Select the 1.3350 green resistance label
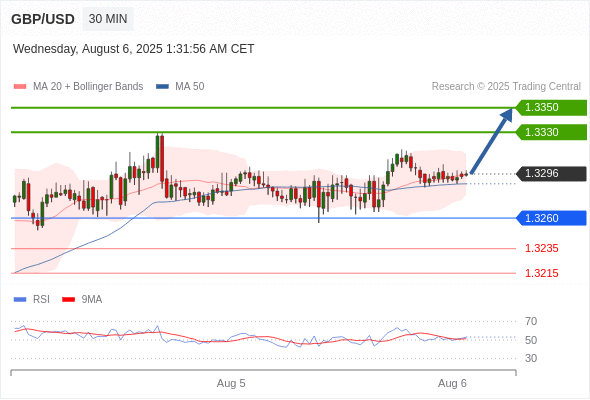 tap(551, 108)
